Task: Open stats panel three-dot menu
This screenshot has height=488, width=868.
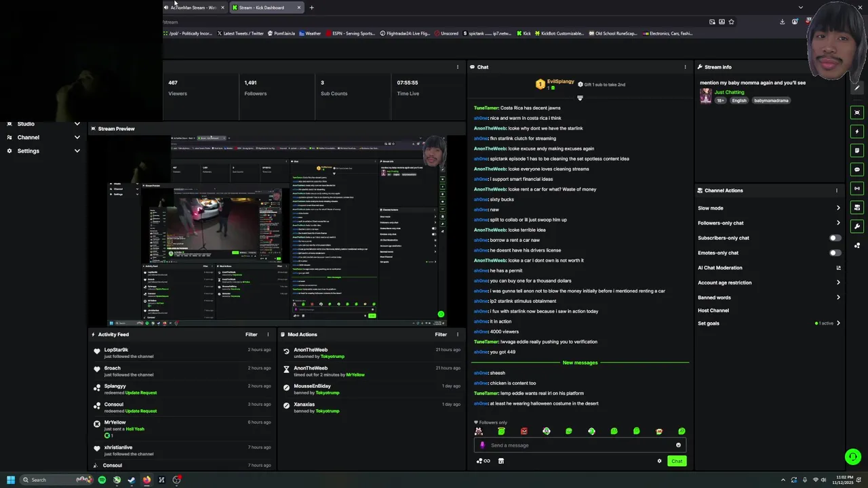Action: (x=457, y=67)
